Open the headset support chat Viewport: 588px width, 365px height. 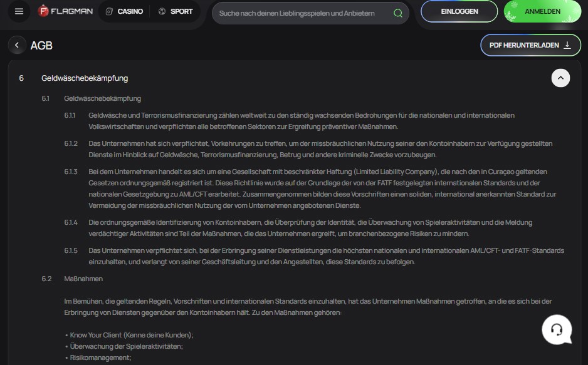click(x=557, y=329)
